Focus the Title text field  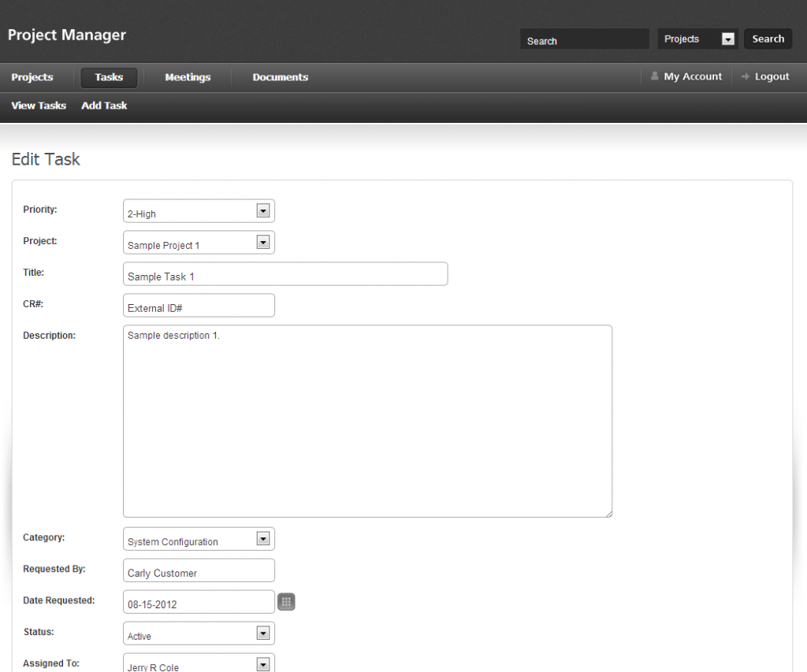(285, 274)
